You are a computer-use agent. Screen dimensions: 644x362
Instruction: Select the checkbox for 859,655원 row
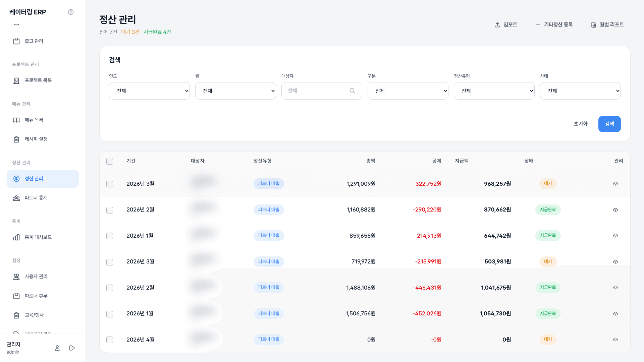110,236
